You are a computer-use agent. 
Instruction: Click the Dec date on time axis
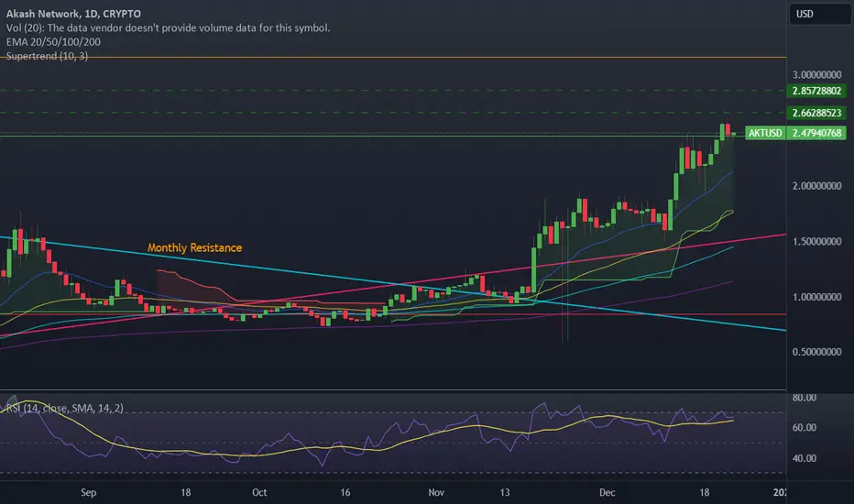pyautogui.click(x=607, y=493)
